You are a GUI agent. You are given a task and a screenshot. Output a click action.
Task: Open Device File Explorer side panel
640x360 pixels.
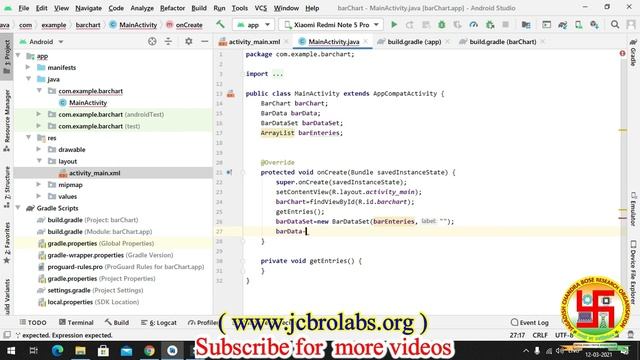tap(633, 271)
